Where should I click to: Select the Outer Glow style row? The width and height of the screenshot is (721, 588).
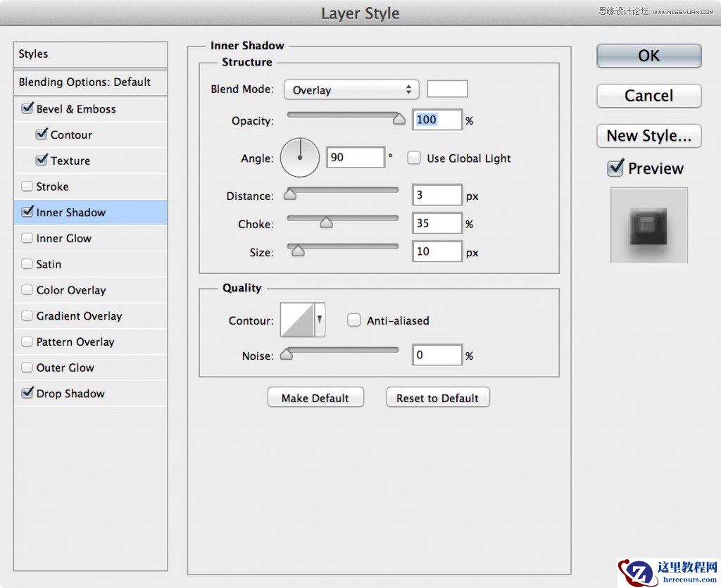click(91, 368)
